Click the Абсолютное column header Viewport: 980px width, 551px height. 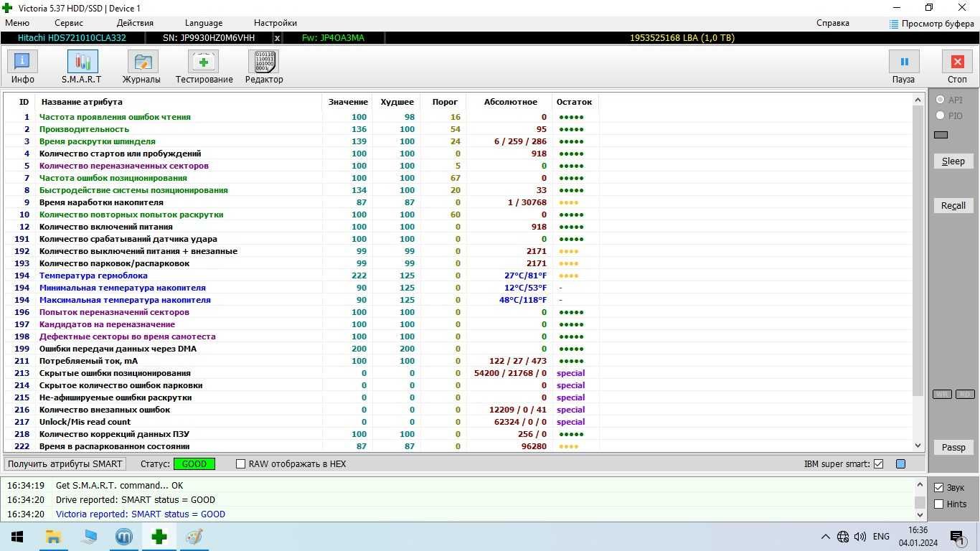pos(510,102)
